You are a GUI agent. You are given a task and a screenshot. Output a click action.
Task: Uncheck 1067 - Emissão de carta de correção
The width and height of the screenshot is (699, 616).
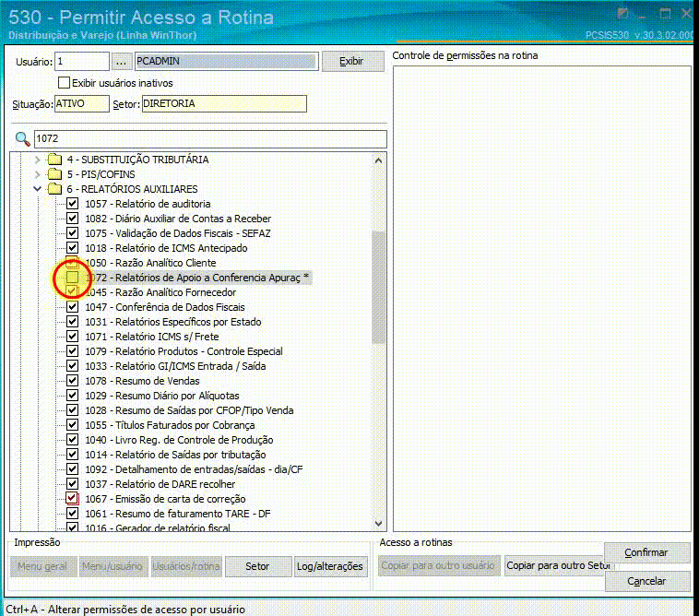click(72, 498)
